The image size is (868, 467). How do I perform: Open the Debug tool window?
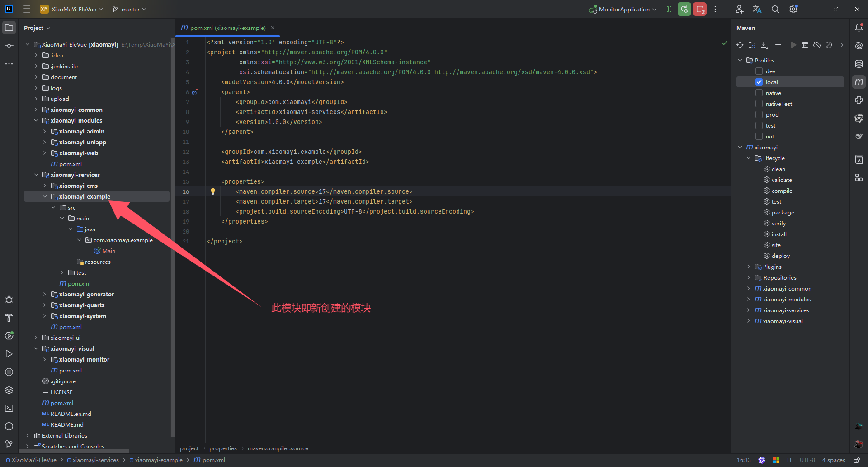pyautogui.click(x=9, y=300)
